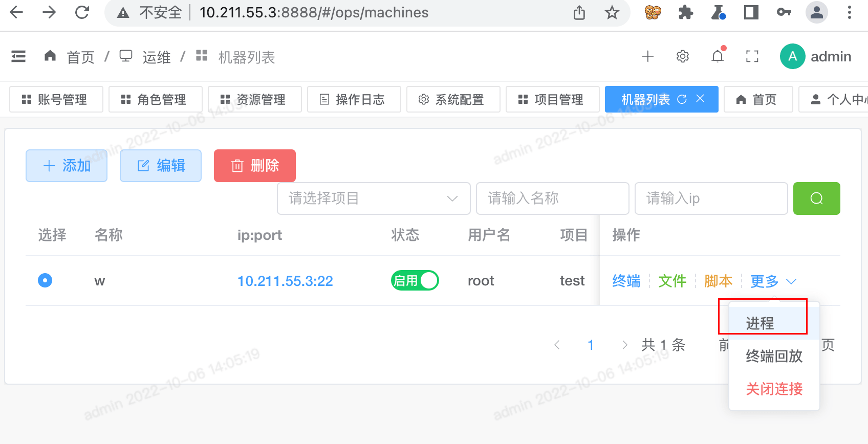Image resolution: width=868 pixels, height=444 pixels.
Task: Click the hamburger menu collapse icon
Action: point(18,56)
